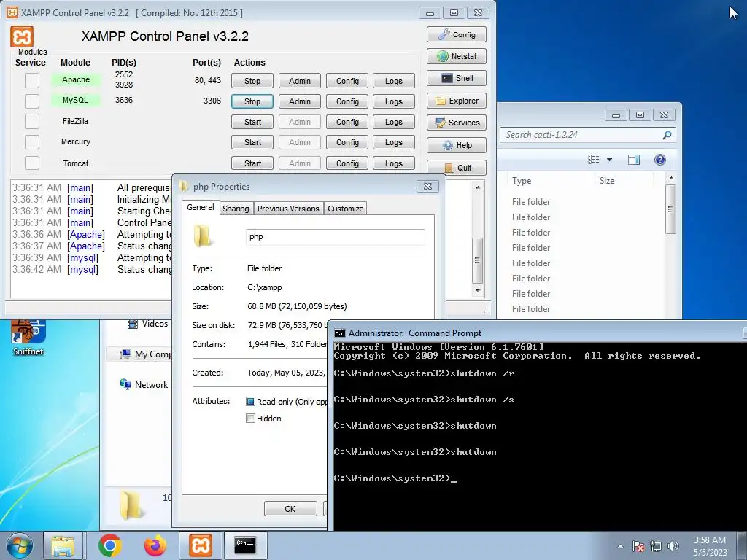Open XAMPP Config with wrench icon
This screenshot has height=560, width=747.
tap(457, 34)
